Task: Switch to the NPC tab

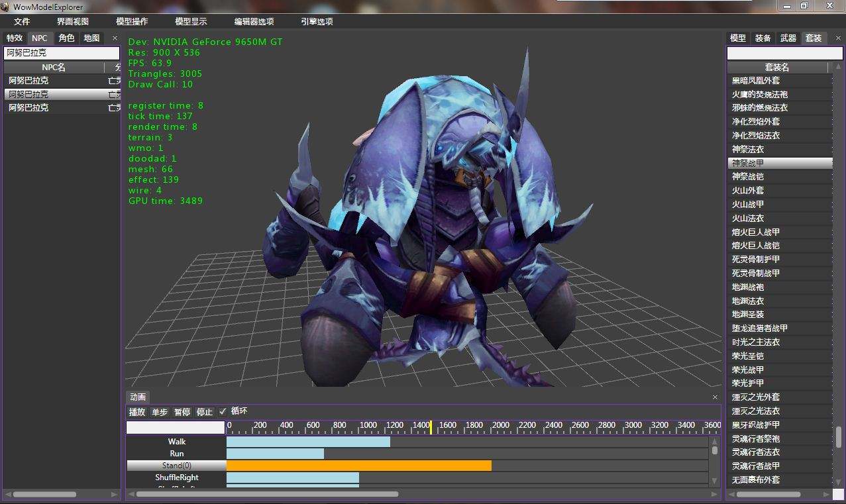Action: tap(40, 38)
